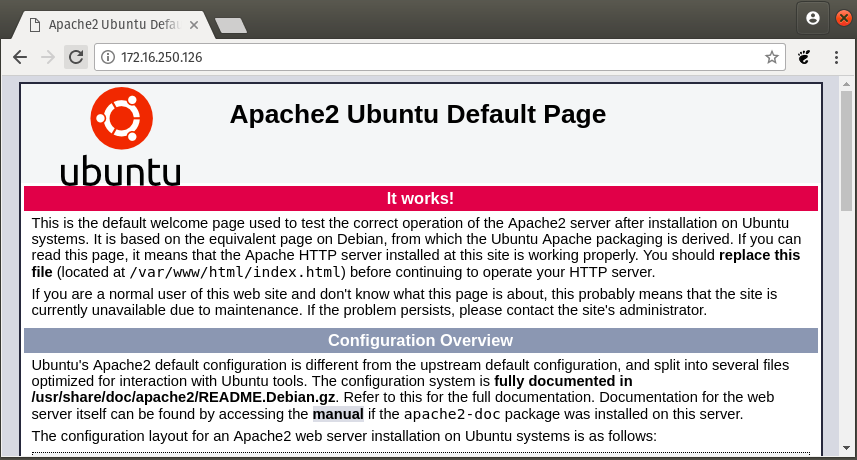Click the "fully documented in" bold text
Screen dimensions: 857x460
click(563, 381)
